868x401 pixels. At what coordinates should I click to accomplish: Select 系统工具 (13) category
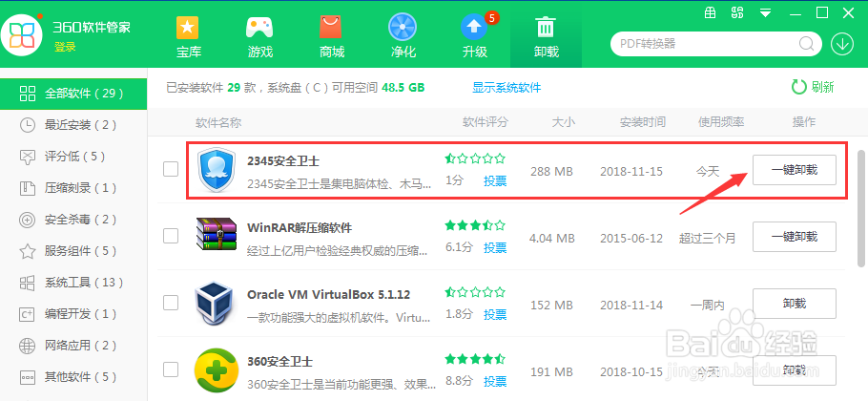pos(73,283)
